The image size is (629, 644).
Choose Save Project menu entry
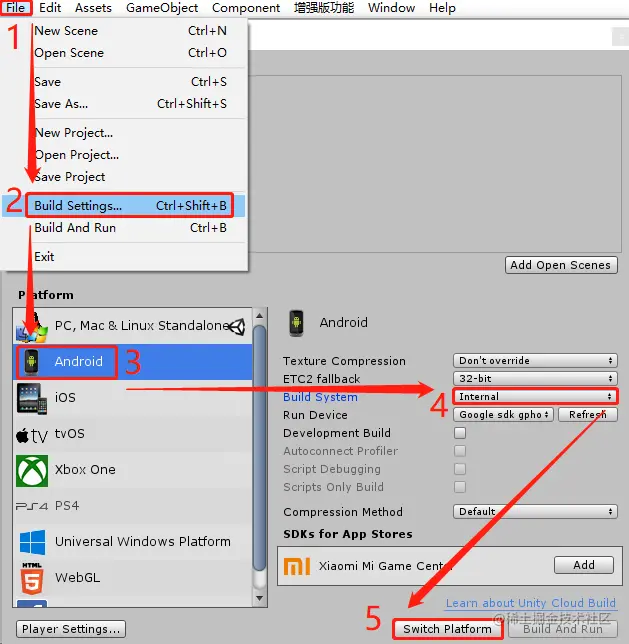[124, 177]
